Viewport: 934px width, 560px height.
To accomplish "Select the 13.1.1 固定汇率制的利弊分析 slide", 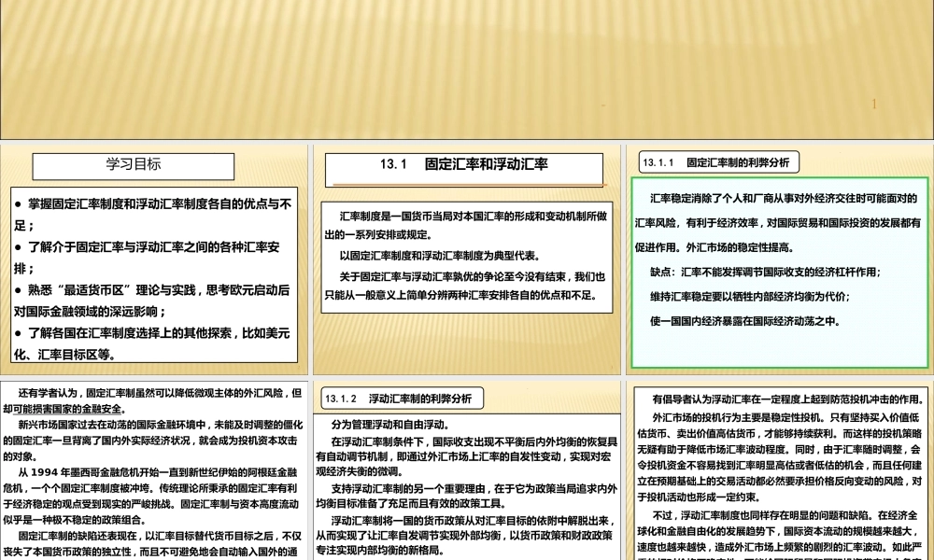I will 780,259.
